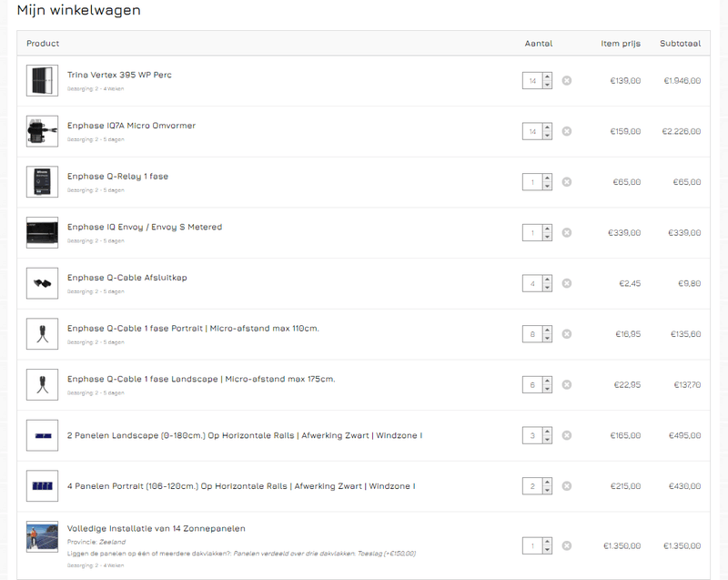
Task: Click quantity field for 2 Panelen Landscape
Action: (532, 435)
